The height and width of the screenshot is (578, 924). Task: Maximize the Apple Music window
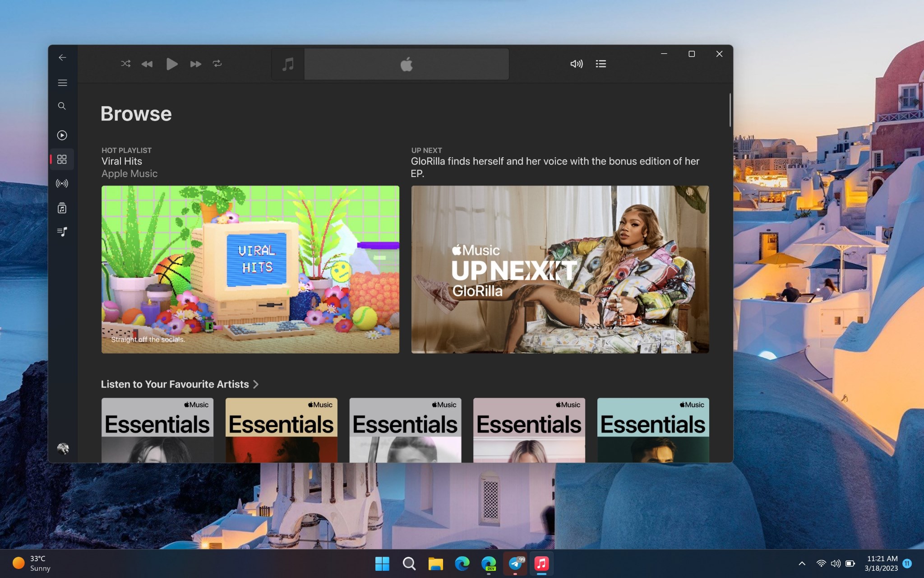(692, 54)
